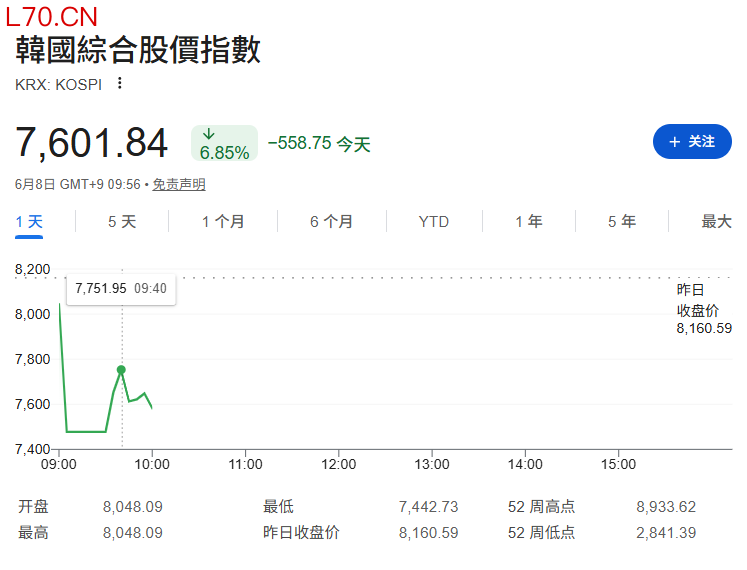Click the 52 周高点 stat label
Image resolution: width=747 pixels, height=570 pixels.
[541, 507]
